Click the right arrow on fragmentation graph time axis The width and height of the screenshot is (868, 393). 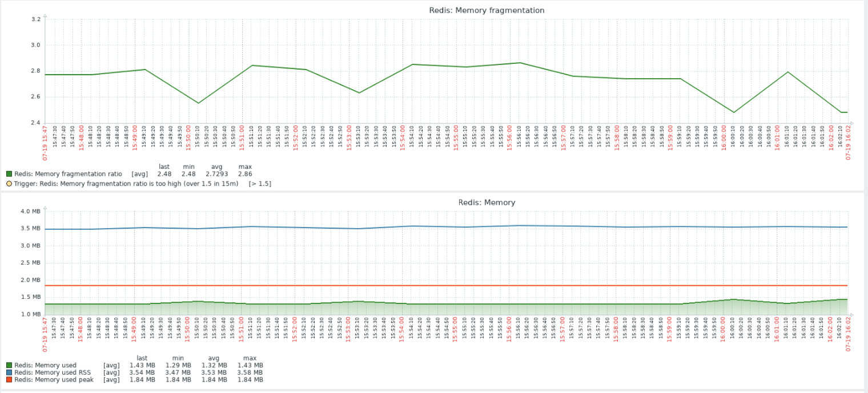[x=851, y=123]
